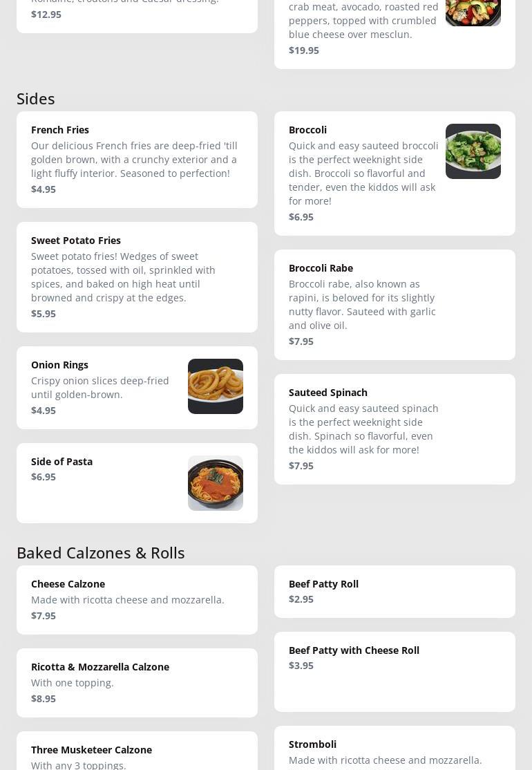Screen dimensions: 532x770
Task: Click the Broccoli item title text
Action: (307, 130)
